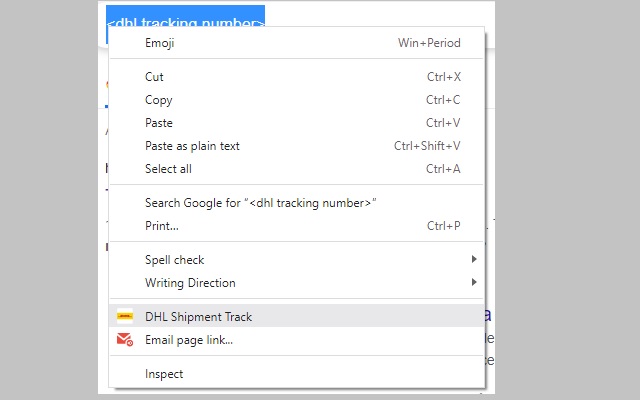This screenshot has height=400, width=640.
Task: Search Google for dhl tracking number
Action: point(260,203)
